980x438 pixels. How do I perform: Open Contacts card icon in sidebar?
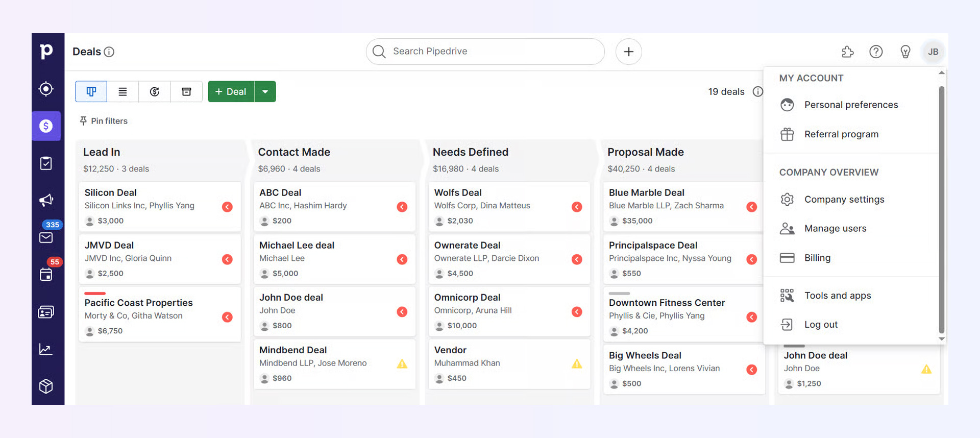(46, 312)
